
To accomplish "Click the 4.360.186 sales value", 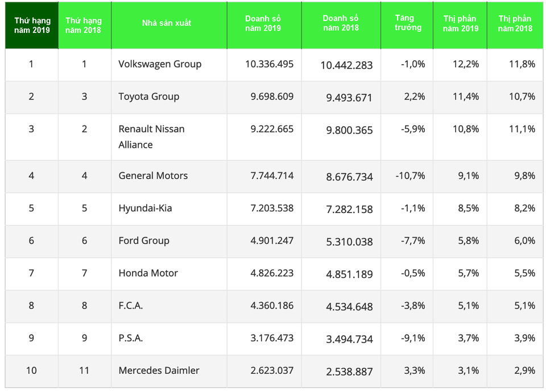I will (x=272, y=306).
